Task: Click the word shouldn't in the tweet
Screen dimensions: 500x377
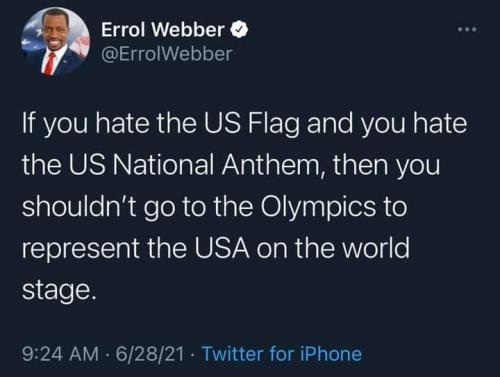Action: [79, 207]
